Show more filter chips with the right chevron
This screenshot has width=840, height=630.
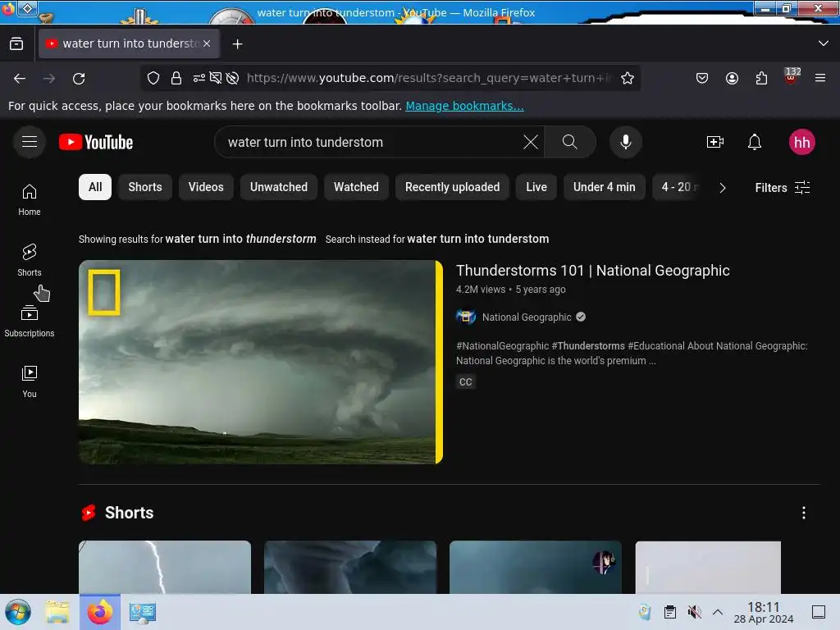pyautogui.click(x=722, y=188)
